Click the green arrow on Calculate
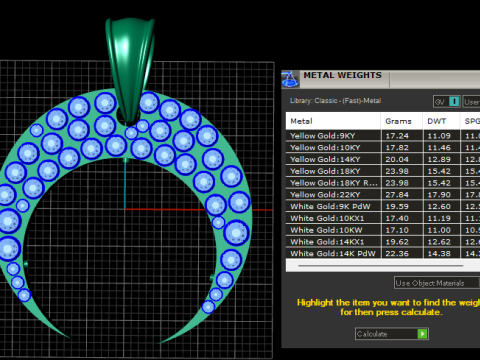The height and width of the screenshot is (360, 480). tap(422, 334)
